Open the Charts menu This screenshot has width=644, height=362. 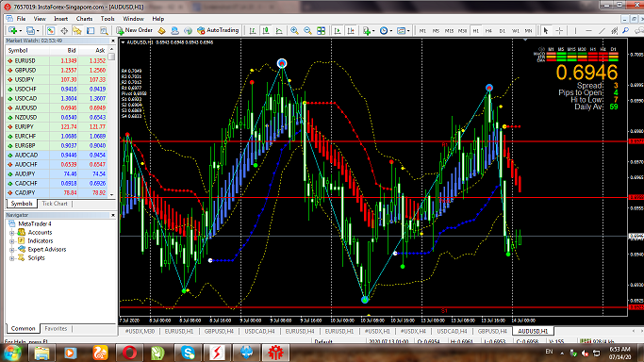coord(84,19)
